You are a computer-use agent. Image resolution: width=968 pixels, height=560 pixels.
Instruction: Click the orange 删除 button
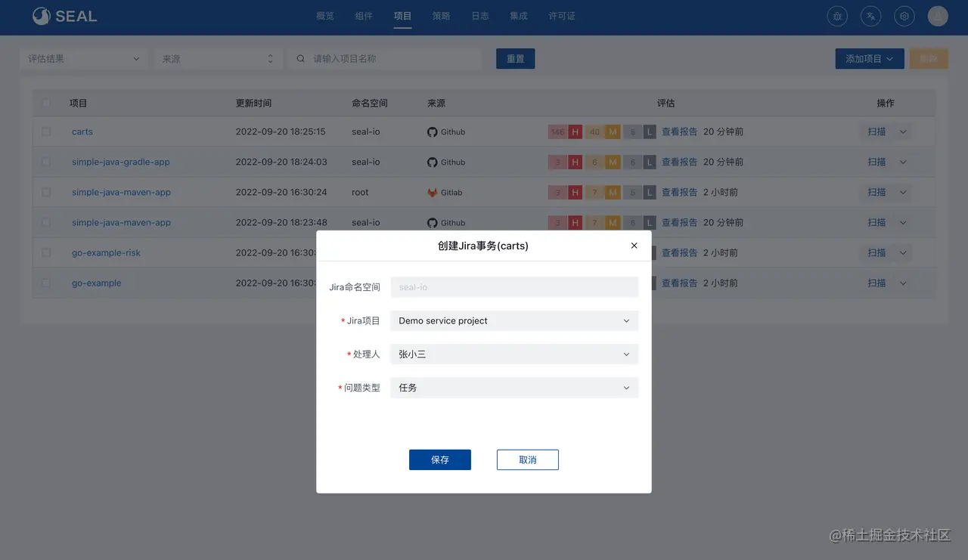tap(929, 59)
